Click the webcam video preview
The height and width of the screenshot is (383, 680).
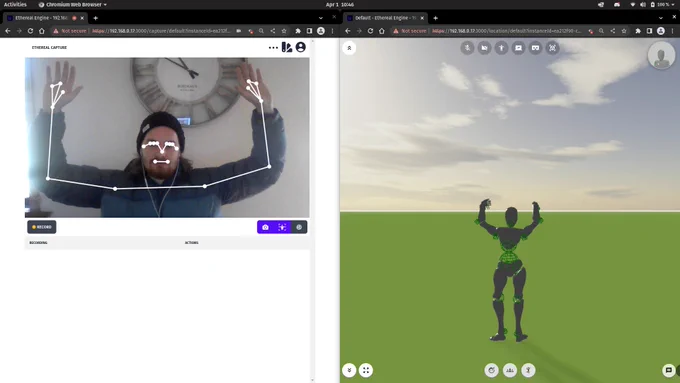pos(167,137)
